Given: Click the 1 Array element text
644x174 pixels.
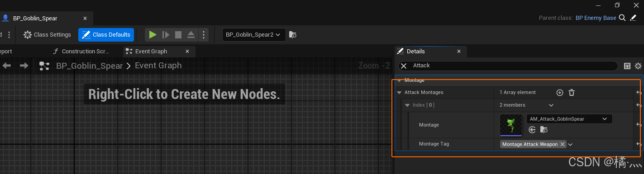Looking at the screenshot, I should [518, 93].
